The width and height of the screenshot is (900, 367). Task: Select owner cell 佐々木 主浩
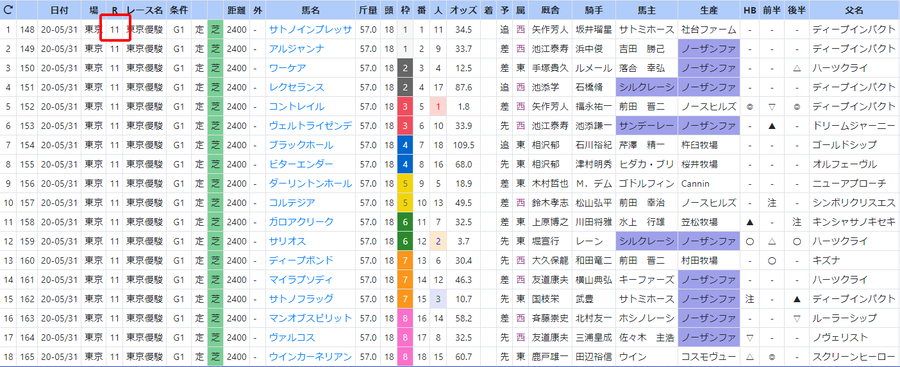coord(646,337)
